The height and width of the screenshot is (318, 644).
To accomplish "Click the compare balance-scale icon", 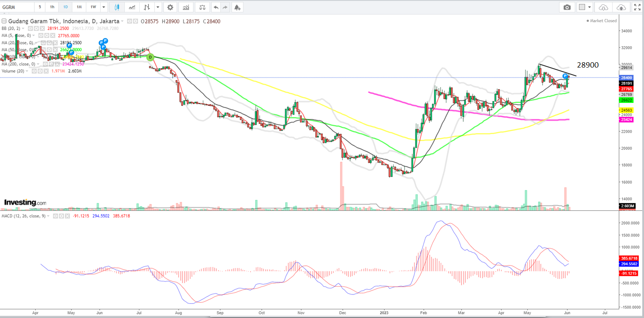I will (x=202, y=7).
